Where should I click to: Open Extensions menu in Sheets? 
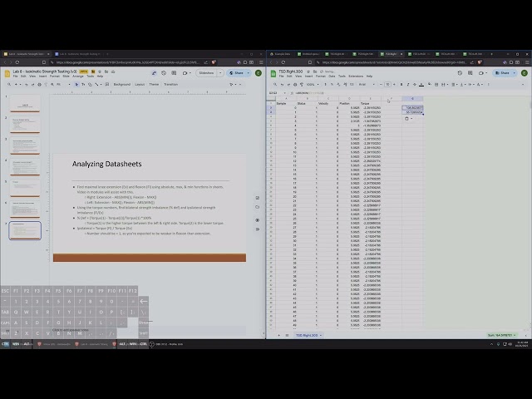click(x=356, y=76)
